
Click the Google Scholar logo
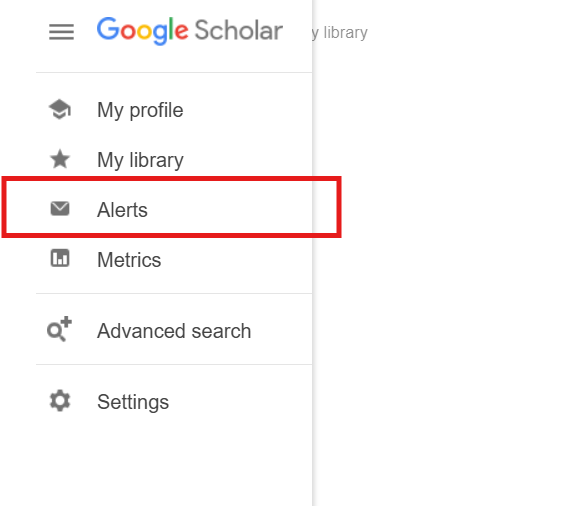[190, 31]
